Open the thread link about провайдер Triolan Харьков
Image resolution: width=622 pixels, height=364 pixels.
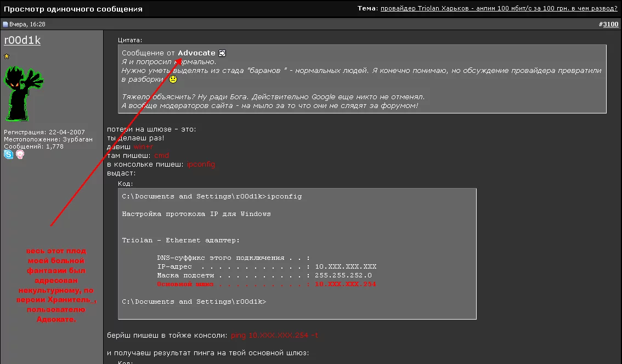click(x=499, y=8)
